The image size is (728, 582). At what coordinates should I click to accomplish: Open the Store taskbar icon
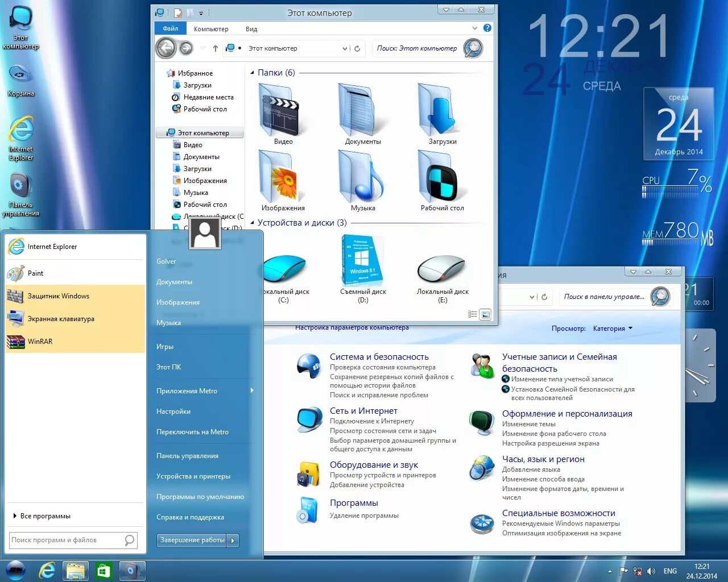[x=104, y=571]
